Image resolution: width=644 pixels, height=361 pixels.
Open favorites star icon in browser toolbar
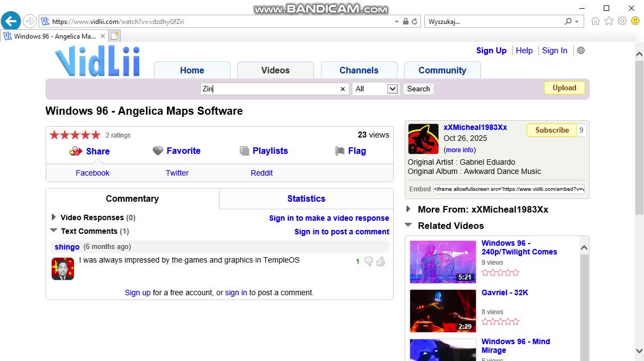609,21
